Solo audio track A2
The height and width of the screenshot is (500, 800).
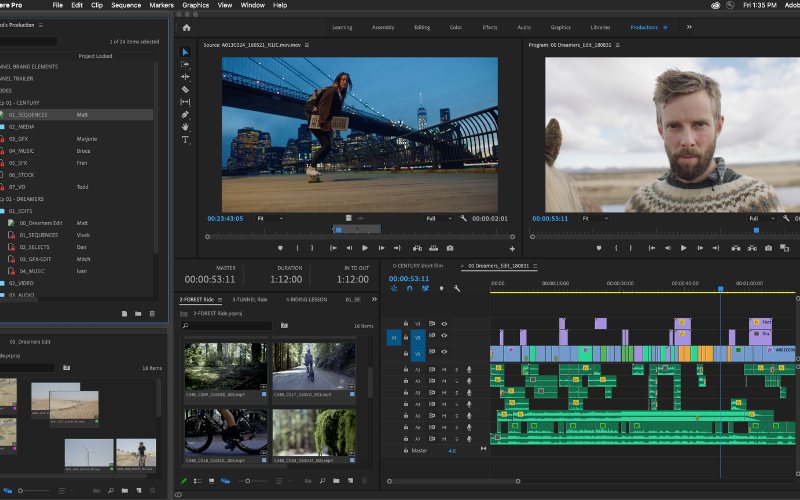pos(456,381)
